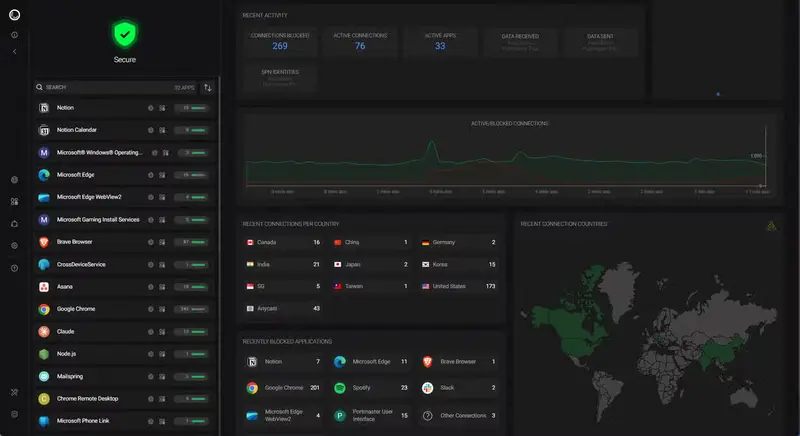Open settings gear icon in left sidebar
Viewport: 800px width, 436px height.
pos(14,245)
